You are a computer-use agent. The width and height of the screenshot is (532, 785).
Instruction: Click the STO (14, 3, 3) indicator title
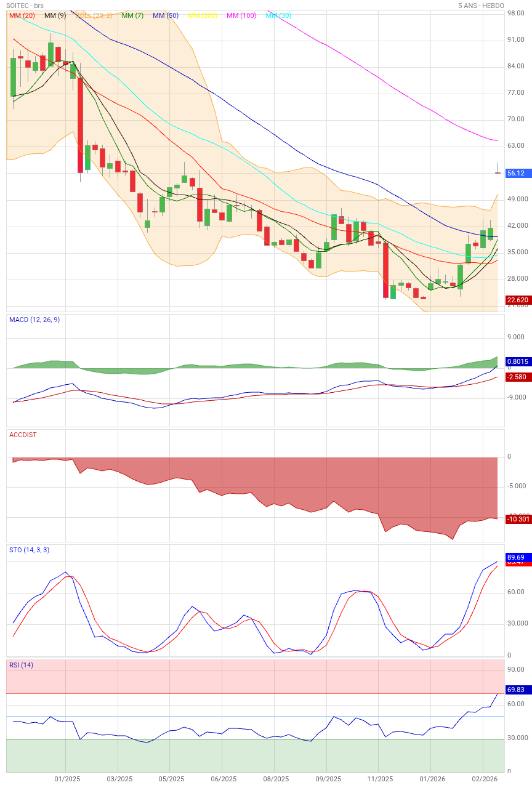[29, 550]
